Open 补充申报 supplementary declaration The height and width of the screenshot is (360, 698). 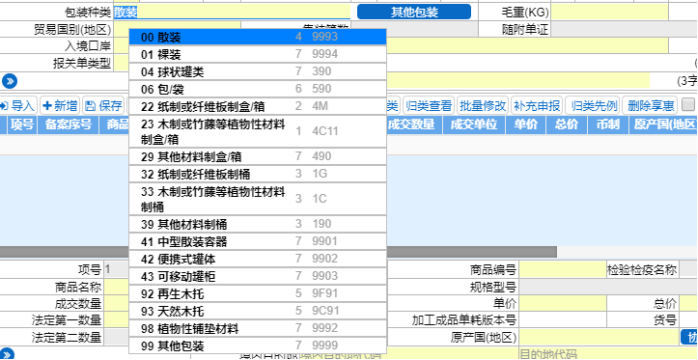click(537, 105)
